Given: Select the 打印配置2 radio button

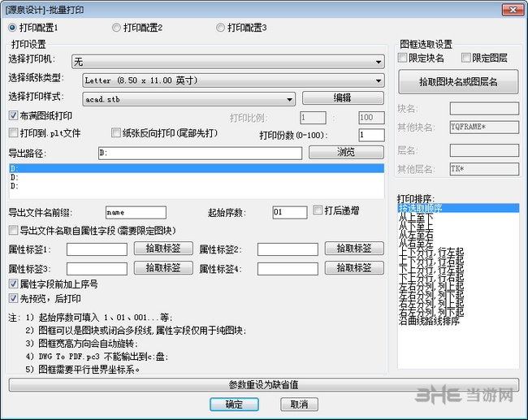Looking at the screenshot, I should (116, 28).
